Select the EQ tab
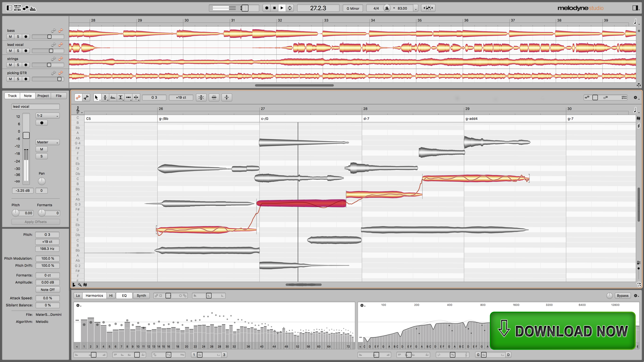Image resolution: width=644 pixels, height=362 pixels. coord(124,296)
